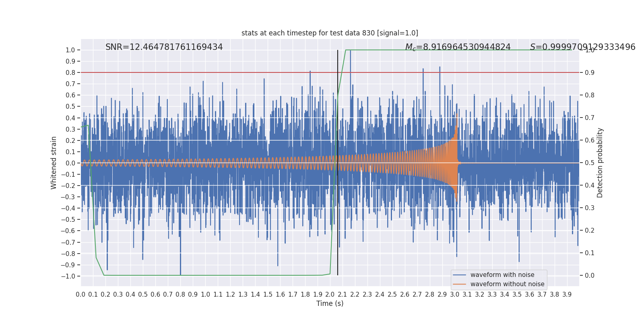Click the "Detection probability" right axis label

(x=600, y=163)
